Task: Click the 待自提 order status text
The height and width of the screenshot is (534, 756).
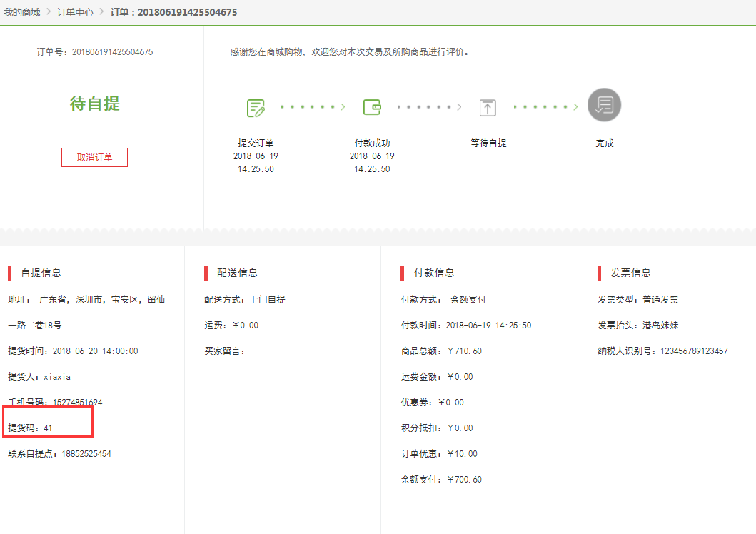Action: click(94, 104)
